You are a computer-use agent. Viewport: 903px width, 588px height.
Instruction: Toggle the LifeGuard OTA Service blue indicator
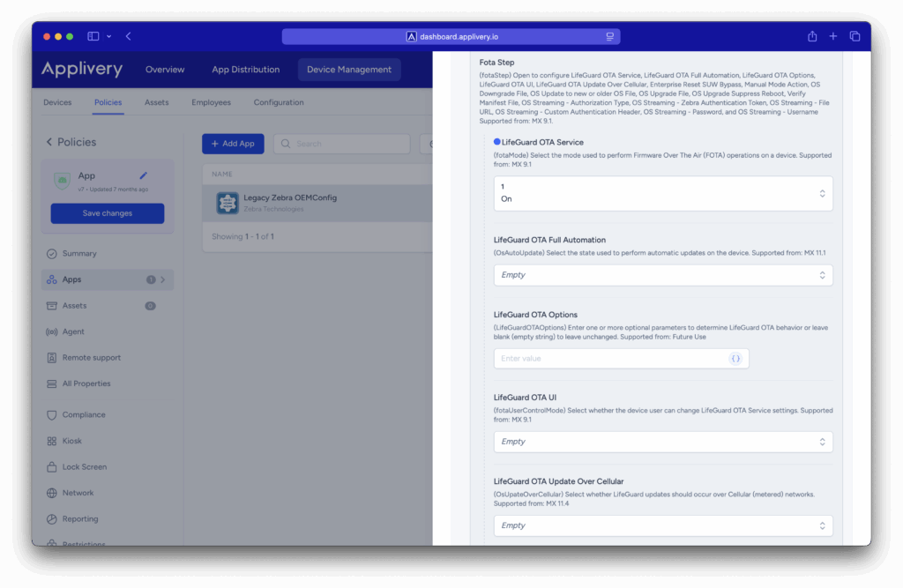pyautogui.click(x=497, y=142)
